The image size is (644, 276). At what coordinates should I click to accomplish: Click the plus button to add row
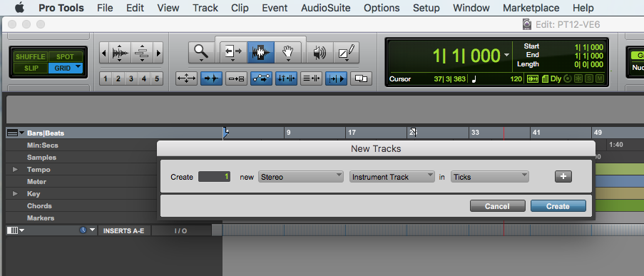pos(563,177)
